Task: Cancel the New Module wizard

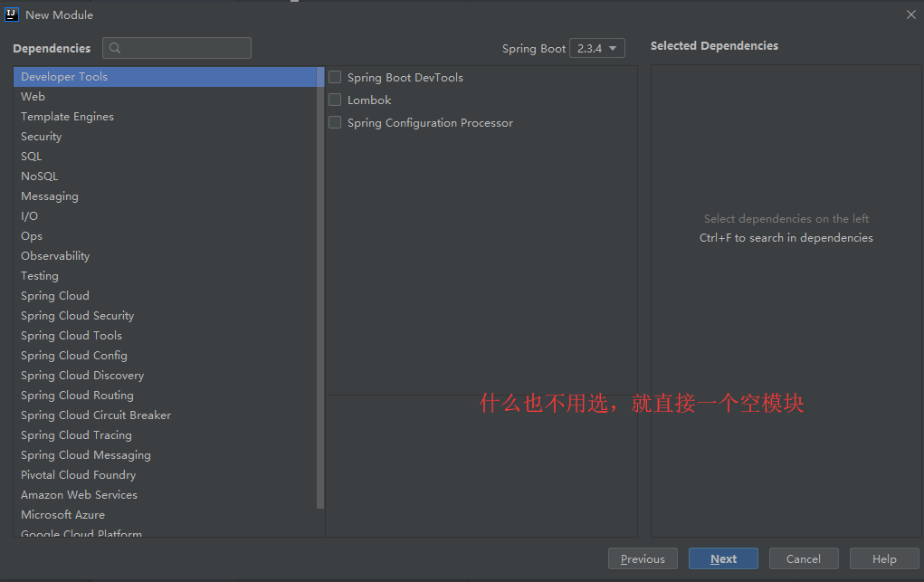Action: [804, 558]
